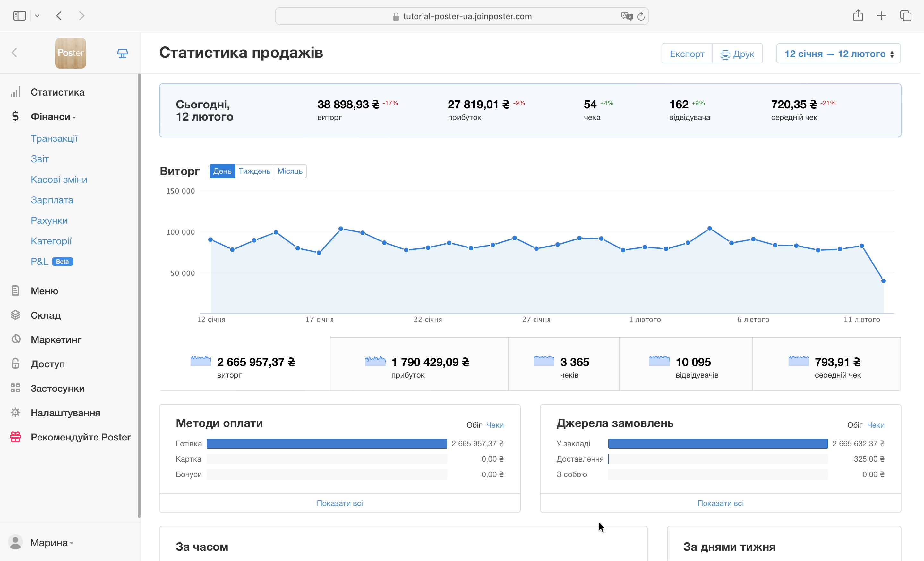Viewport: 924px width, 561px height.
Task: Collapse the Фінанси menu section
Action: pos(53,117)
